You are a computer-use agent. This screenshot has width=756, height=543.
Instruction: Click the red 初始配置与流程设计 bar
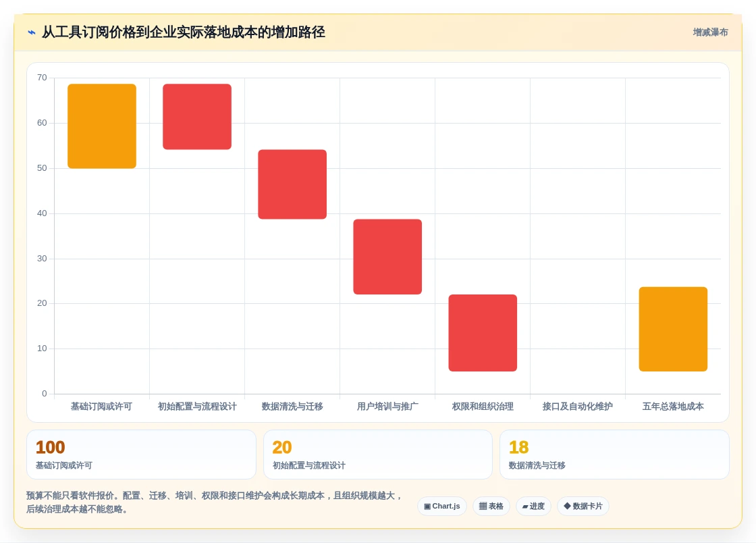(197, 117)
